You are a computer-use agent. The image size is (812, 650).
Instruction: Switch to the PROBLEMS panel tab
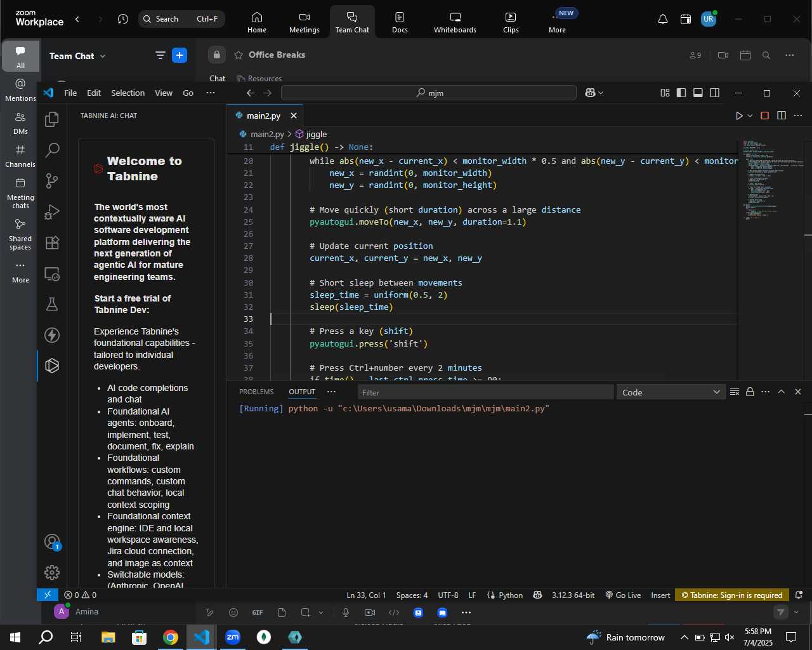tap(256, 392)
